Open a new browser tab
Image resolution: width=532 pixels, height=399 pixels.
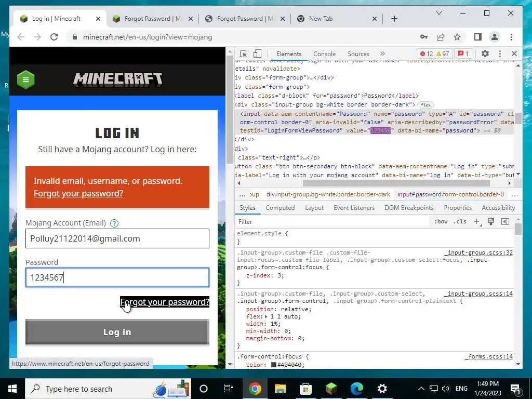pyautogui.click(x=394, y=19)
